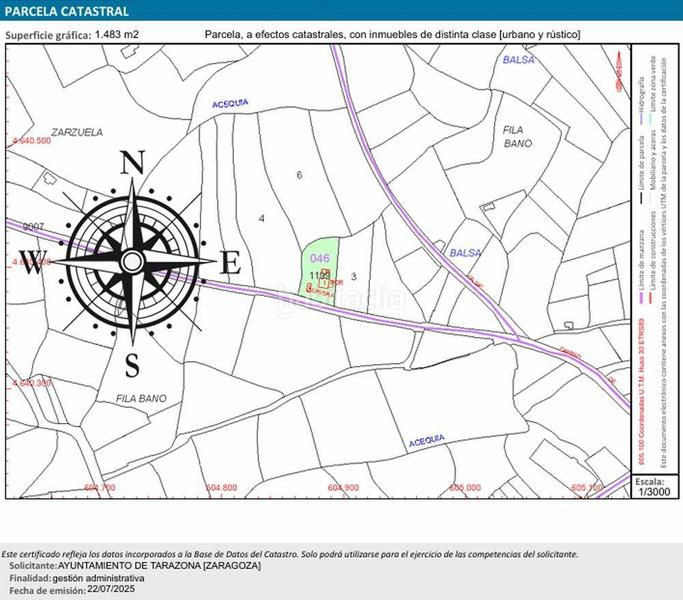Click the Solicitante Ayuntamiento de Tarazona text
The image size is (683, 600).
click(135, 566)
